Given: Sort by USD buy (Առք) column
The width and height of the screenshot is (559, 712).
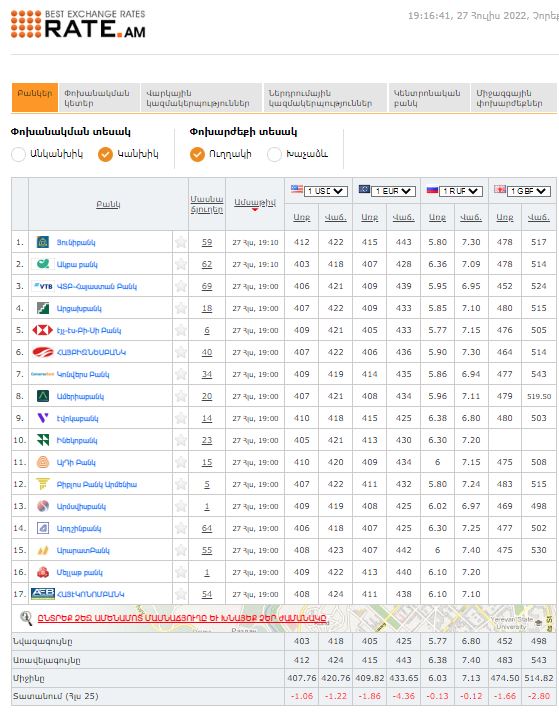Looking at the screenshot, I should [302, 218].
